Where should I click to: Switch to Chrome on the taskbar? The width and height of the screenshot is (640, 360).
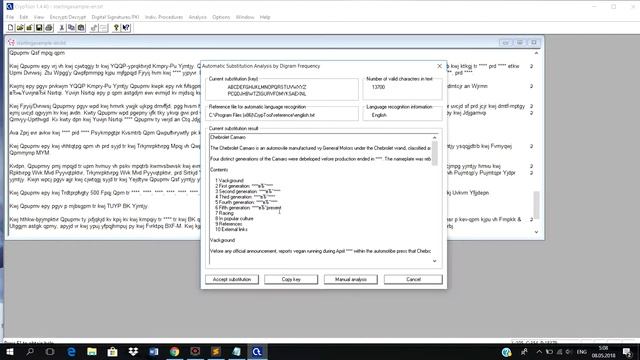click(175, 352)
